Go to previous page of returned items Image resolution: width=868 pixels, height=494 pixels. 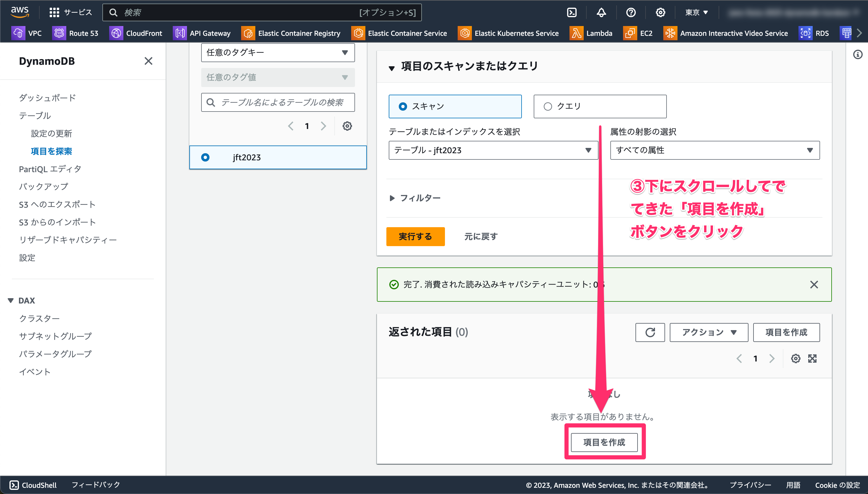(739, 359)
